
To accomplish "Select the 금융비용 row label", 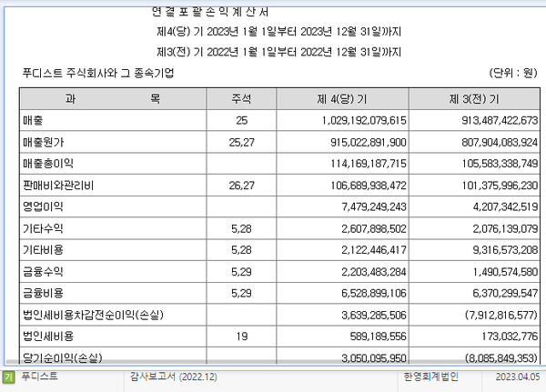I will [x=43, y=293].
